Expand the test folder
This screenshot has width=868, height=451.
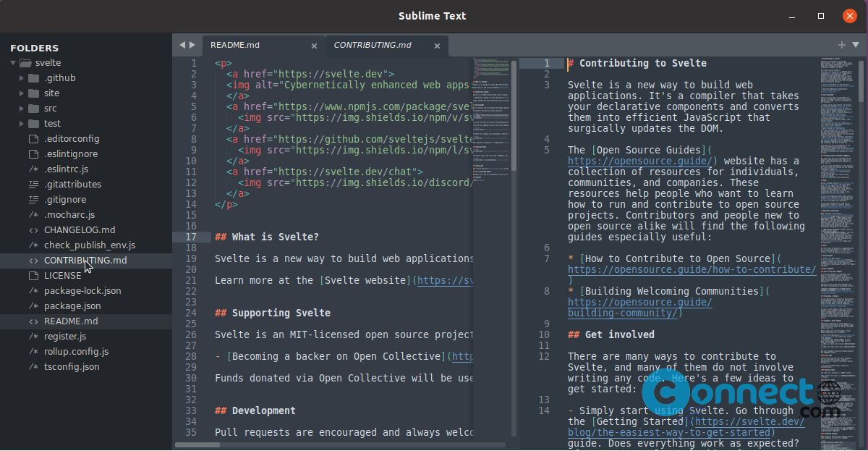tap(22, 123)
